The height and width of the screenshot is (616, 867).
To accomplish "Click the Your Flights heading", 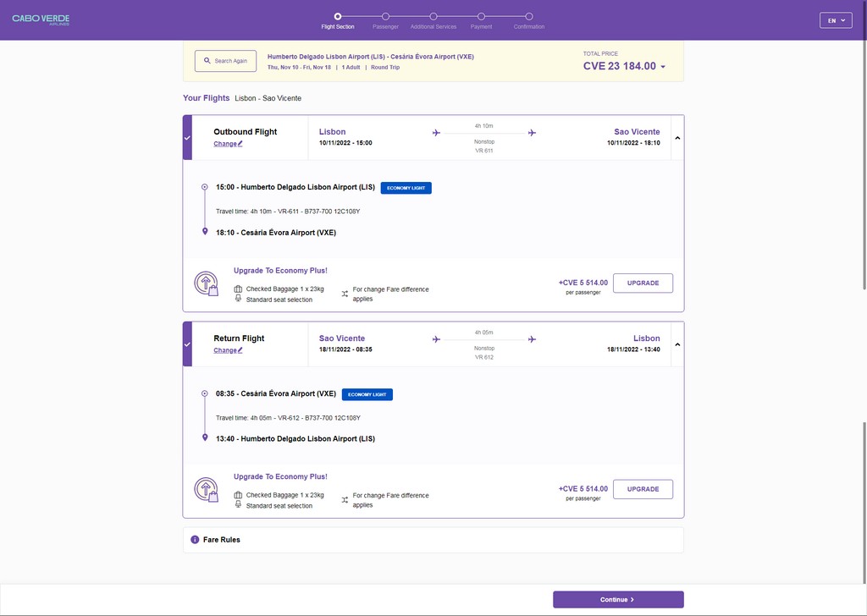I will click(x=207, y=98).
